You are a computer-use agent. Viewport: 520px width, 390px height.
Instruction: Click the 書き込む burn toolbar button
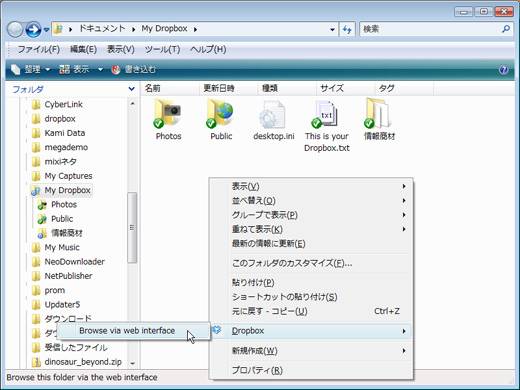click(x=133, y=69)
